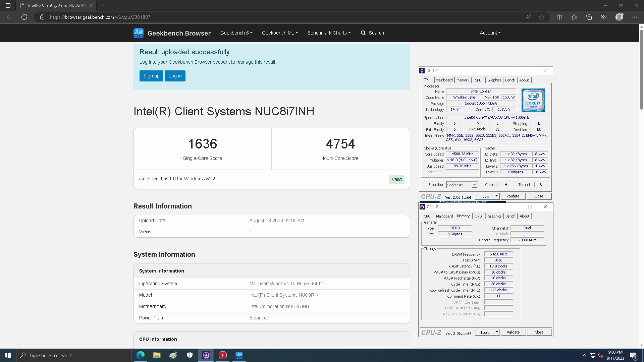Show hidden system tray icons
Screen dimensions: 644x362
585,355
